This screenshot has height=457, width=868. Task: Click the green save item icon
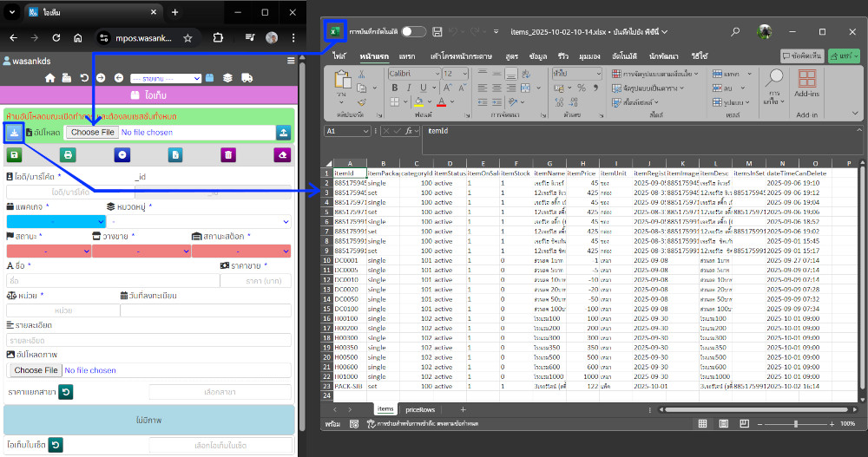tap(14, 154)
